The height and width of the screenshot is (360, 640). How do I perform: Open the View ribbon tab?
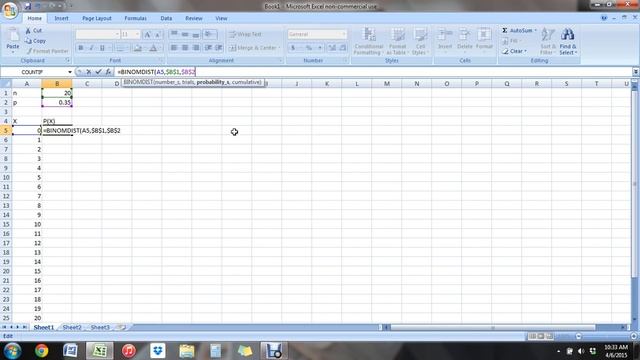(221, 18)
